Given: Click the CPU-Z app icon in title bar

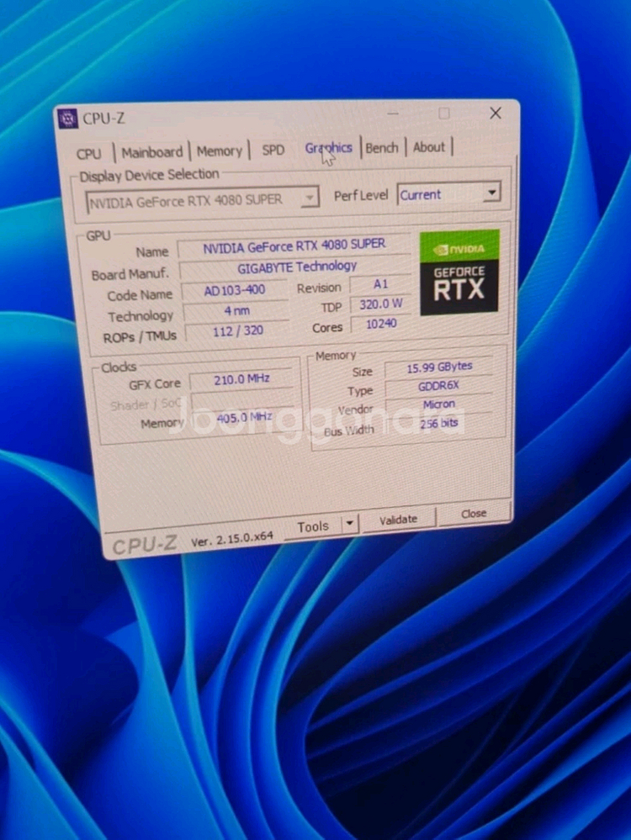Looking at the screenshot, I should pos(67,119).
